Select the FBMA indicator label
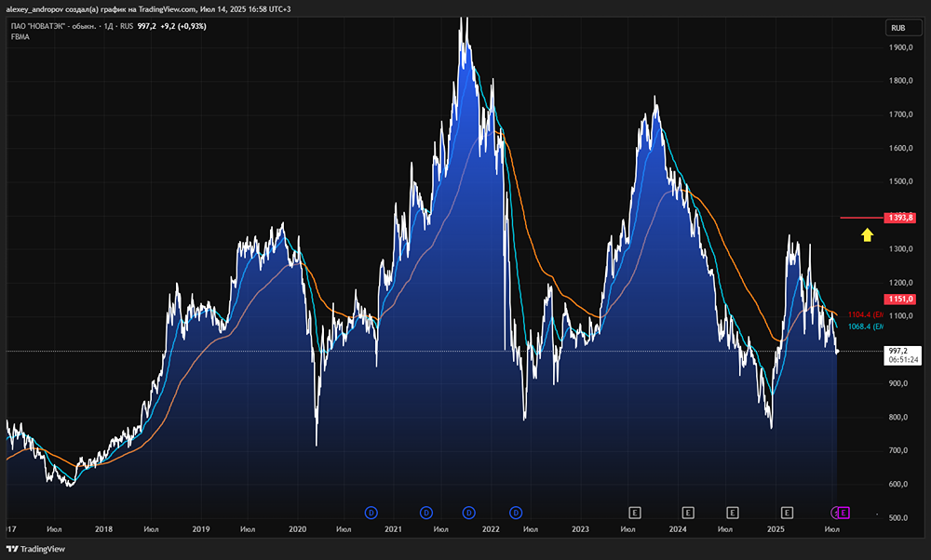 (x=20, y=37)
